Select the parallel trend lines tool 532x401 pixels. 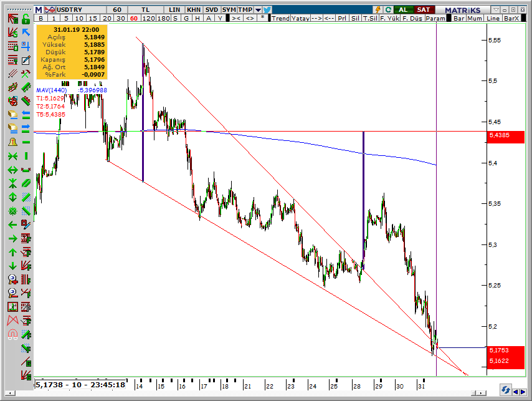(12, 74)
